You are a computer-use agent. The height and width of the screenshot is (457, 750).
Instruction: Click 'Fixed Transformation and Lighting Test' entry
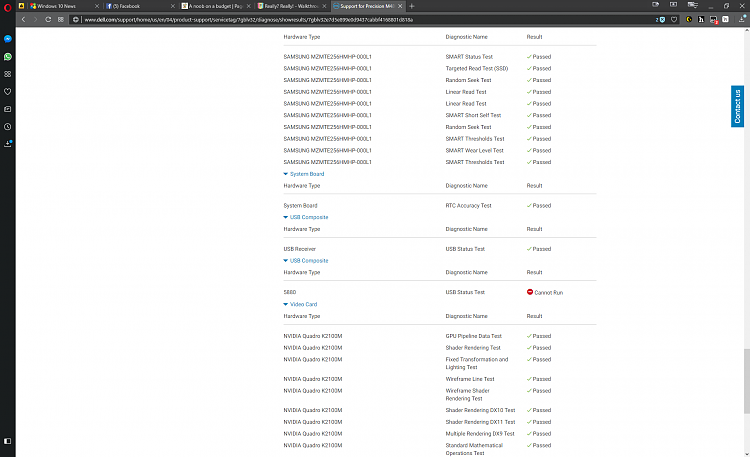pyautogui.click(x=477, y=363)
